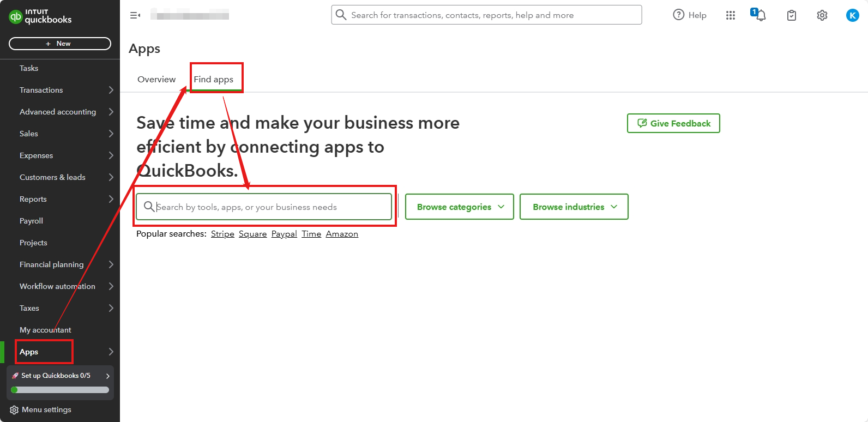The image size is (868, 422).
Task: Open the Browse industries dropdown
Action: (x=574, y=207)
